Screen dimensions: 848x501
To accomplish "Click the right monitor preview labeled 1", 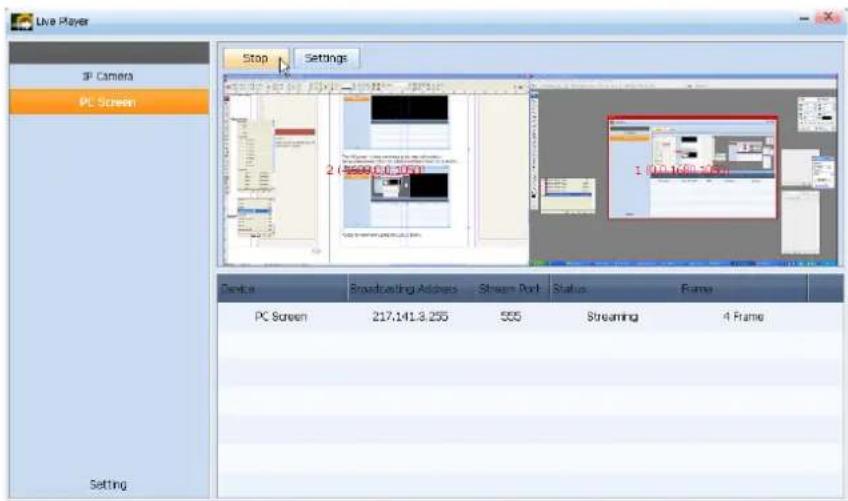I will click(x=684, y=171).
